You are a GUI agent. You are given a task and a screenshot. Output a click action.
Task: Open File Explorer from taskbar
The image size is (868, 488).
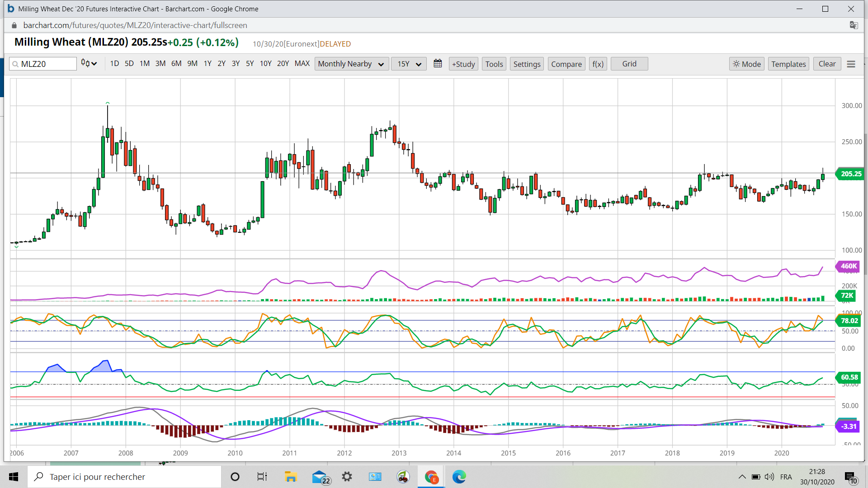click(x=290, y=477)
